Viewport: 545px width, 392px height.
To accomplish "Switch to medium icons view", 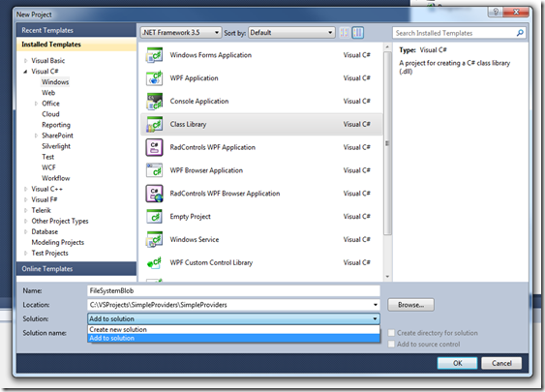I will (357, 33).
